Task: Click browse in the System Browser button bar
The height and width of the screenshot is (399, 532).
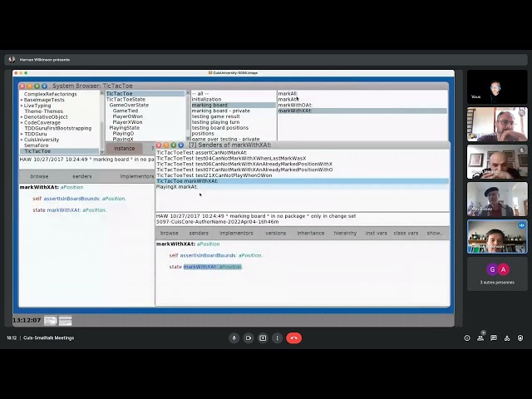Action: [39, 176]
